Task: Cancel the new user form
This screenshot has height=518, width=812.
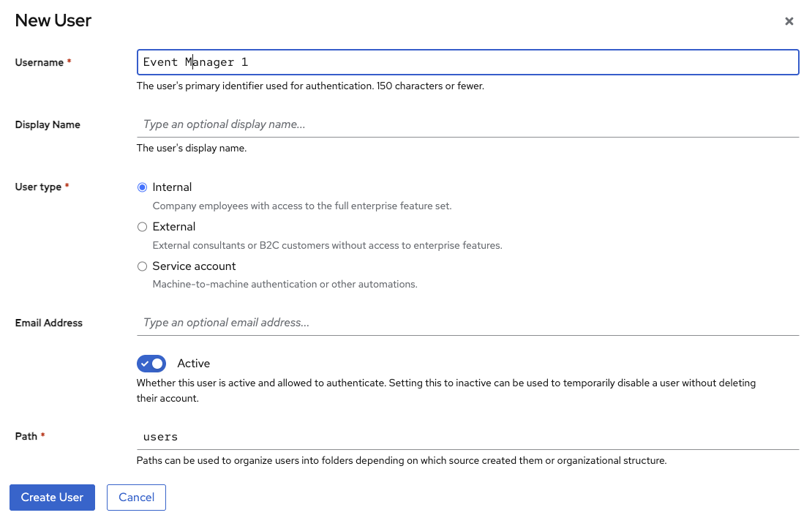Action: click(136, 498)
